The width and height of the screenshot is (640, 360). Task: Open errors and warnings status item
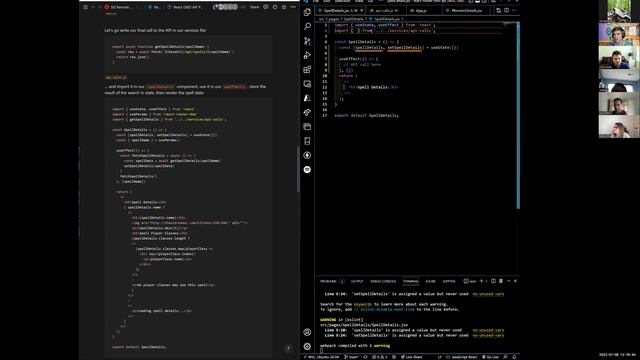click(x=380, y=357)
